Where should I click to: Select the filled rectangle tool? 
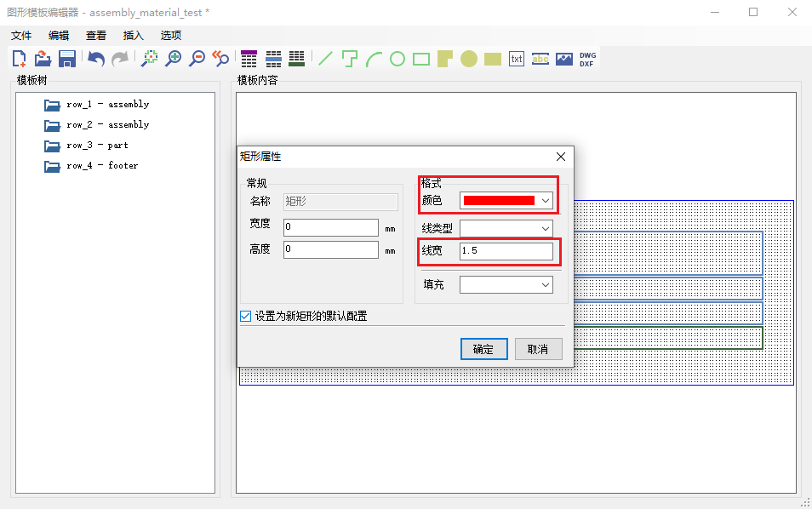pos(493,59)
